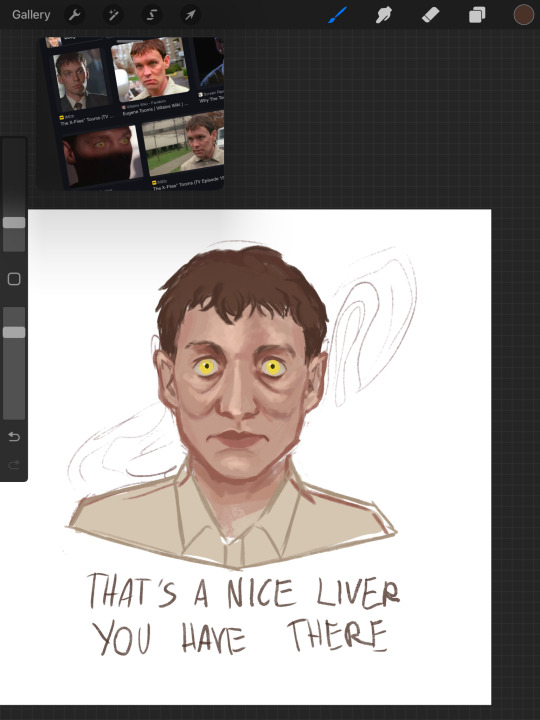This screenshot has width=540, height=720.
Task: Activate the Transform arrow tool
Action: pos(190,15)
